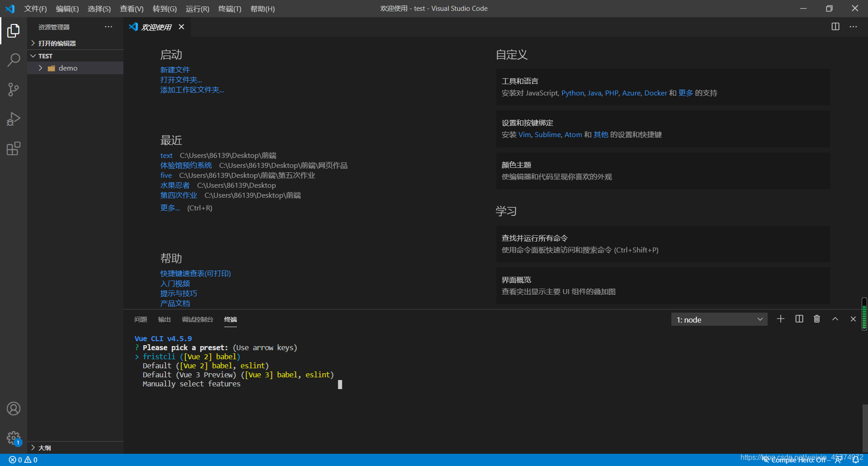Expand the 大纲 outline section

[75, 447]
